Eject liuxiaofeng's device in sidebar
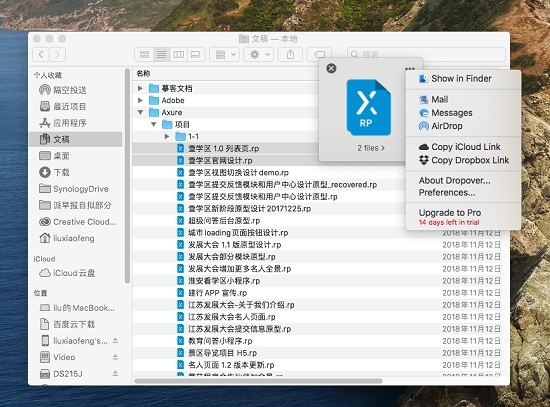Viewport: 550px width, 407px height. click(x=115, y=340)
